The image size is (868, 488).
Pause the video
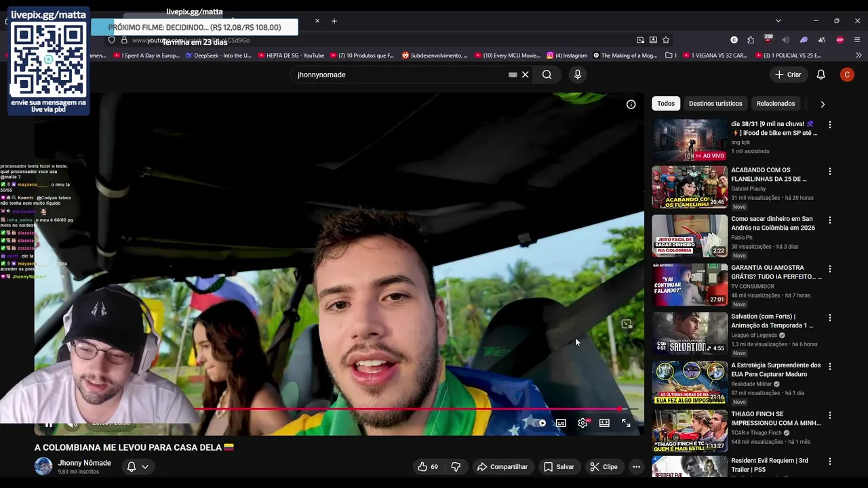pyautogui.click(x=49, y=424)
